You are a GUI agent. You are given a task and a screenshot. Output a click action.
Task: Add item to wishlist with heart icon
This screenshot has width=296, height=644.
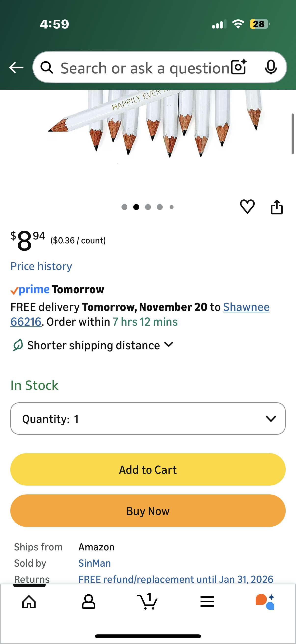pyautogui.click(x=247, y=207)
